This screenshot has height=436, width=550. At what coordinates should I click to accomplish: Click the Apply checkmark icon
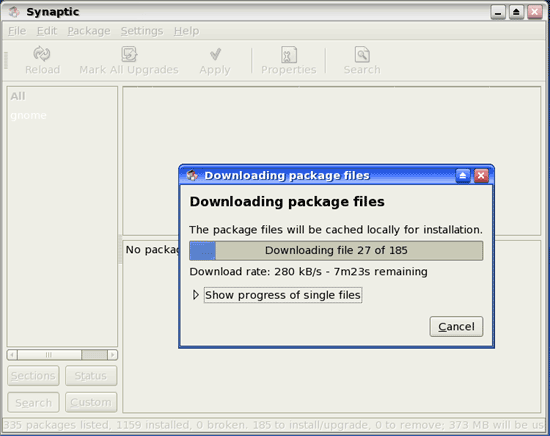click(x=215, y=54)
